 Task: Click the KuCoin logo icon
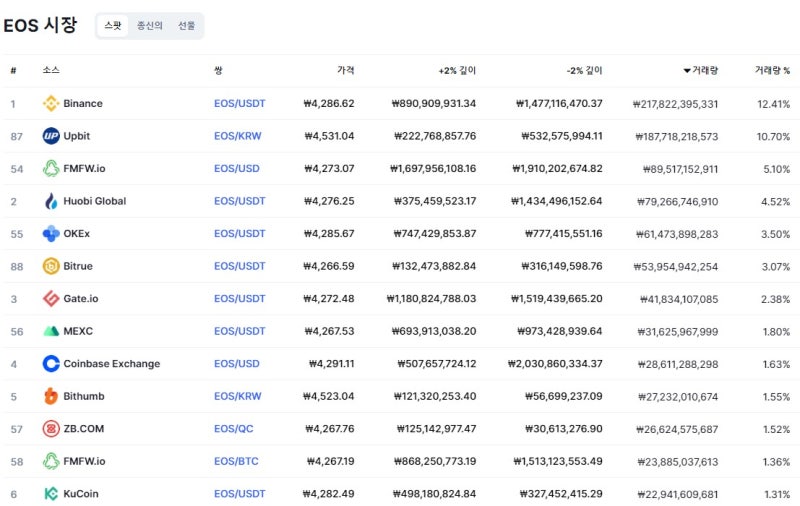click(51, 494)
